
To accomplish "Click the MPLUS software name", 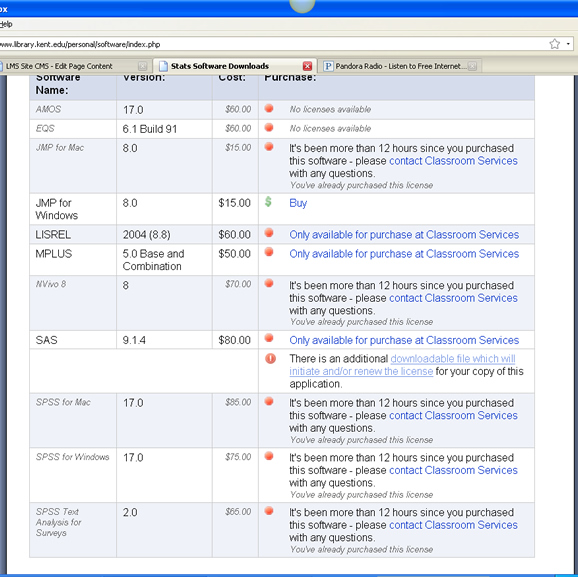I will pos(54,254).
